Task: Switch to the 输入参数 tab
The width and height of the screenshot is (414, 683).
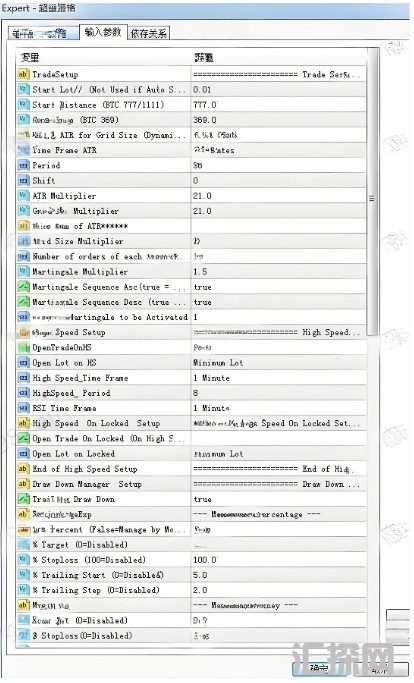Action: 103,32
